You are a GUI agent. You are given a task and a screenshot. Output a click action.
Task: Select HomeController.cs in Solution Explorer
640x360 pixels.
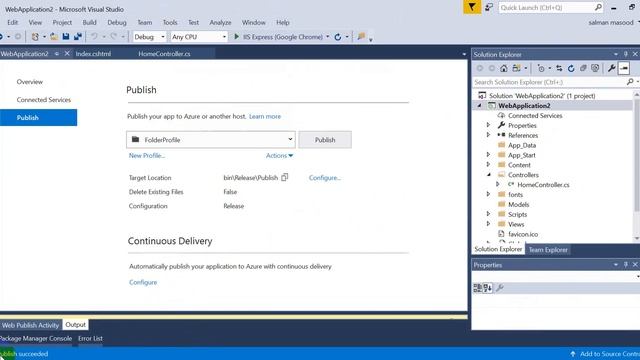pyautogui.click(x=543, y=184)
